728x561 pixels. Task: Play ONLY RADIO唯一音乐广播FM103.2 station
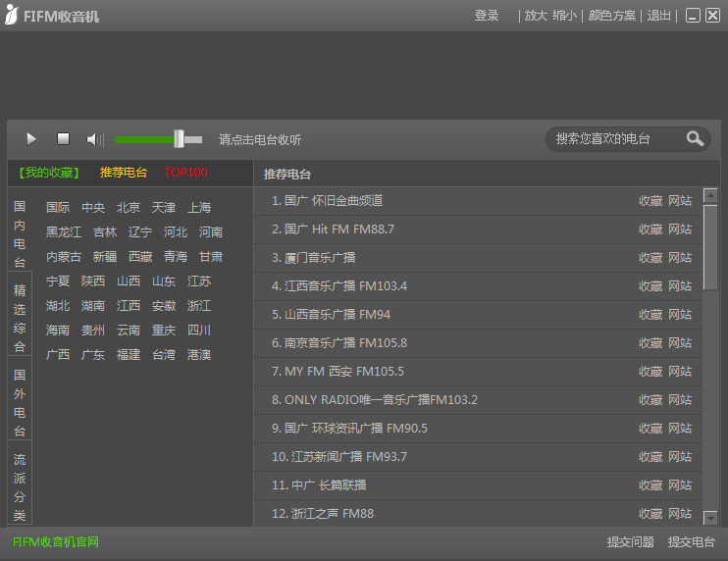pos(375,400)
